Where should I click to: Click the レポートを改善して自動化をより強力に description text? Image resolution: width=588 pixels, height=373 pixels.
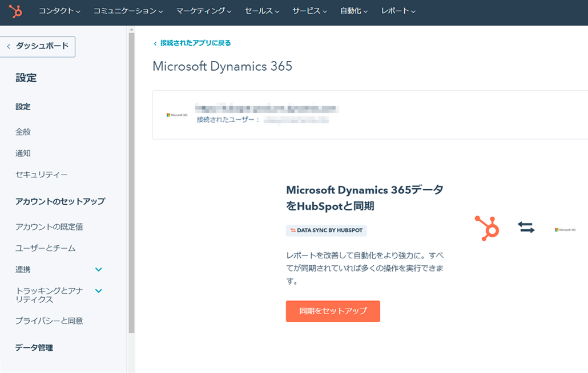click(365, 268)
